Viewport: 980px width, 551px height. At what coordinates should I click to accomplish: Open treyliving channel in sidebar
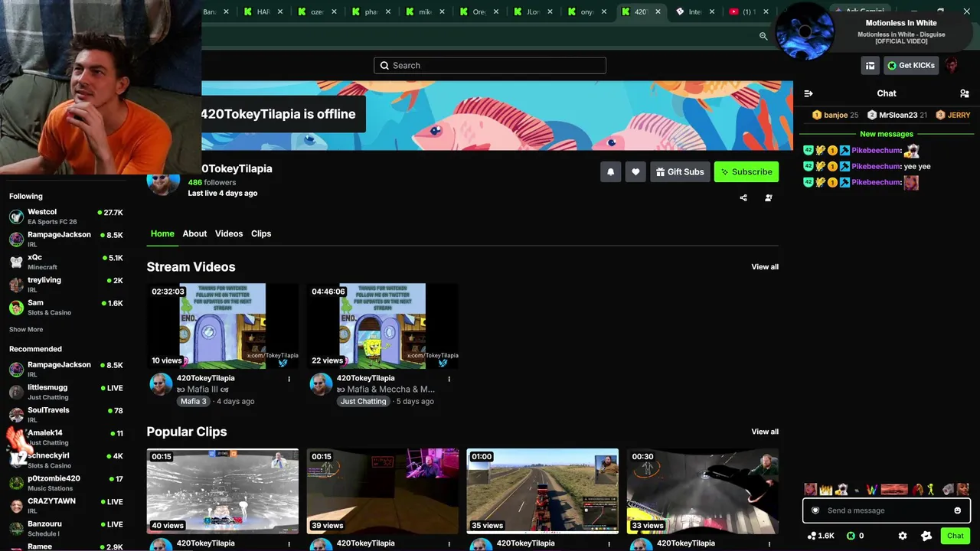tap(66, 285)
